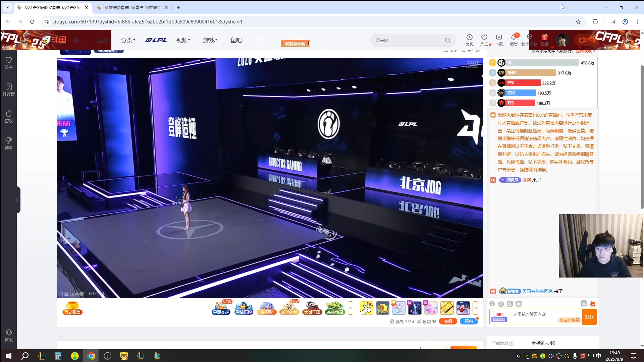Open the 大话三国 game icon
This screenshot has width=644, height=362.
pyautogui.click(x=312, y=308)
